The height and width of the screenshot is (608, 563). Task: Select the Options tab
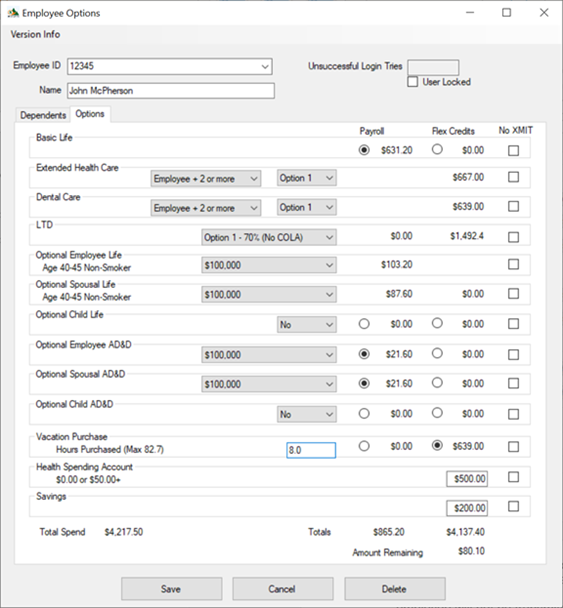pyautogui.click(x=90, y=114)
